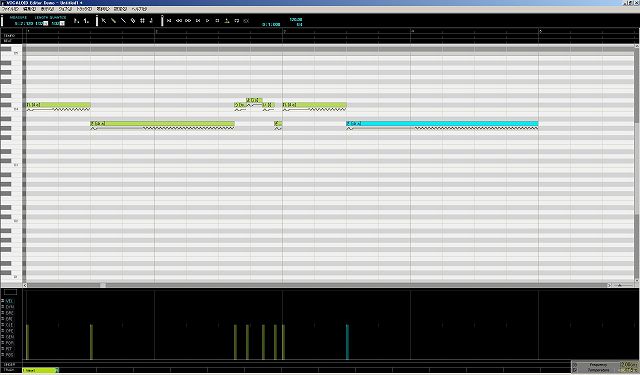Click the SINGER row label

coord(9,364)
